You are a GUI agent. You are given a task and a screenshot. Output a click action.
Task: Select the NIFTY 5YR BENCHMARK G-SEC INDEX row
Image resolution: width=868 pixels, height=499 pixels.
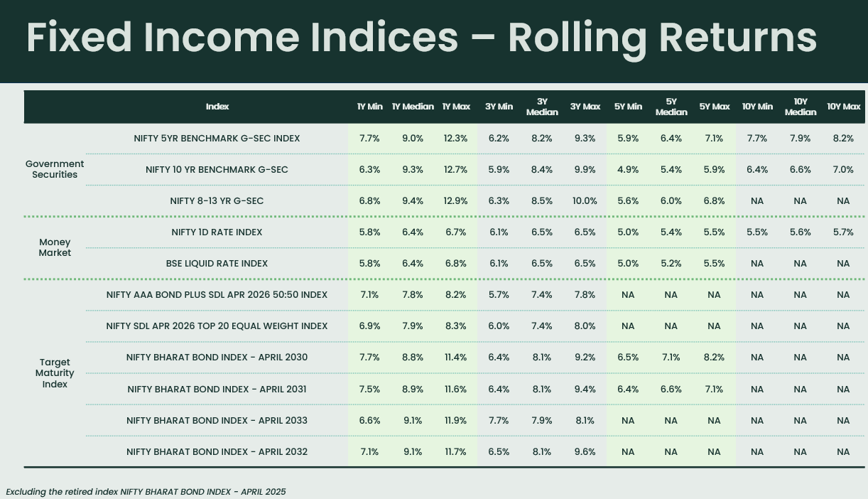click(x=217, y=139)
